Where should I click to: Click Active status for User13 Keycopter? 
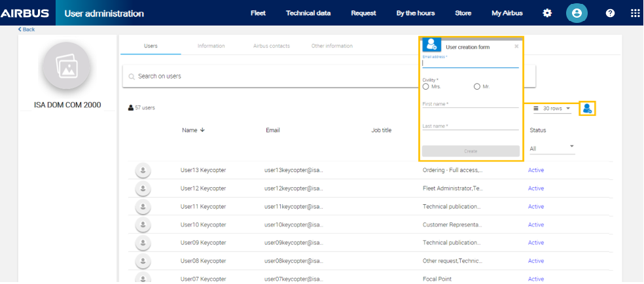pyautogui.click(x=535, y=170)
